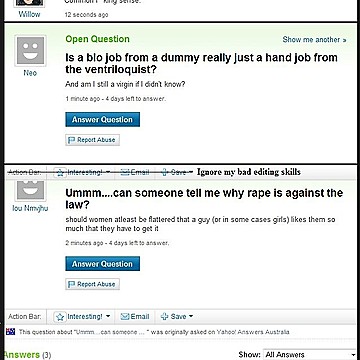The height and width of the screenshot is (360, 360).
Task: Click the Iou Nmvjhu avatar icon
Action: tap(30, 191)
